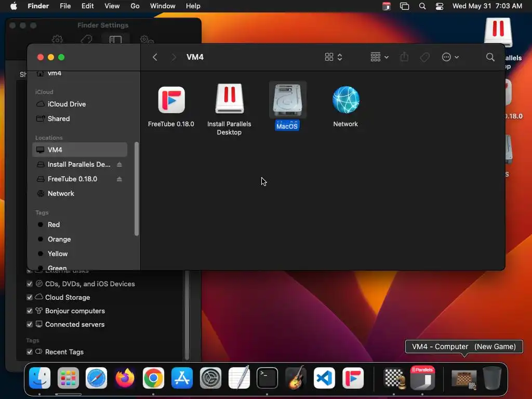The image size is (532, 399).
Task: Toggle Recent Tags checkbox
Action: pos(30,352)
